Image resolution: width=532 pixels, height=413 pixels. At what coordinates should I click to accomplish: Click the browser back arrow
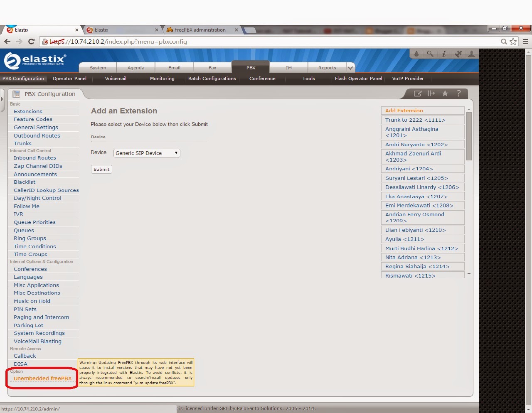7,42
